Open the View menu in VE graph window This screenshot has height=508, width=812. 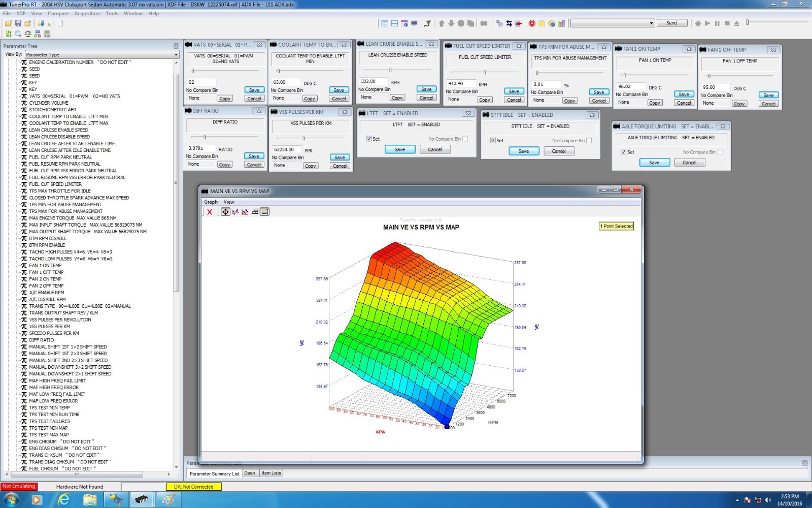pos(229,202)
